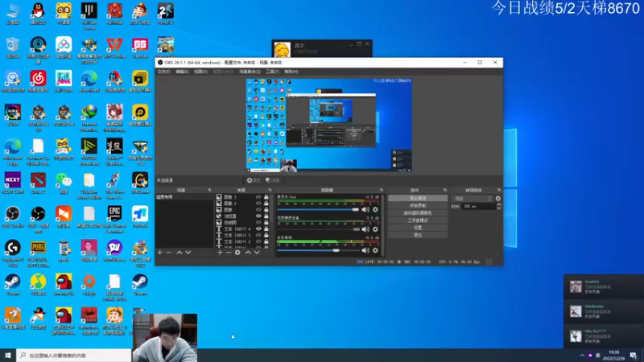Screen dimensions: 644x362
Task: Move source up in Sources panel
Action: (x=248, y=253)
